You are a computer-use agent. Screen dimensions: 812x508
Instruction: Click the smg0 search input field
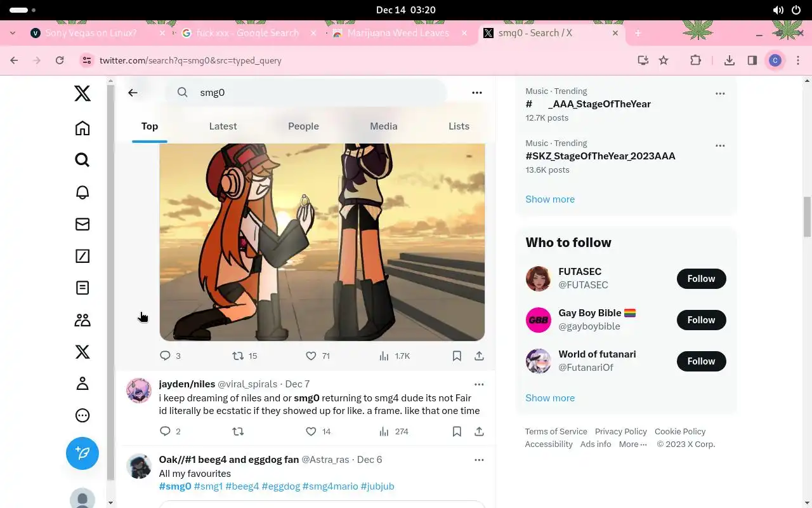[x=308, y=93]
